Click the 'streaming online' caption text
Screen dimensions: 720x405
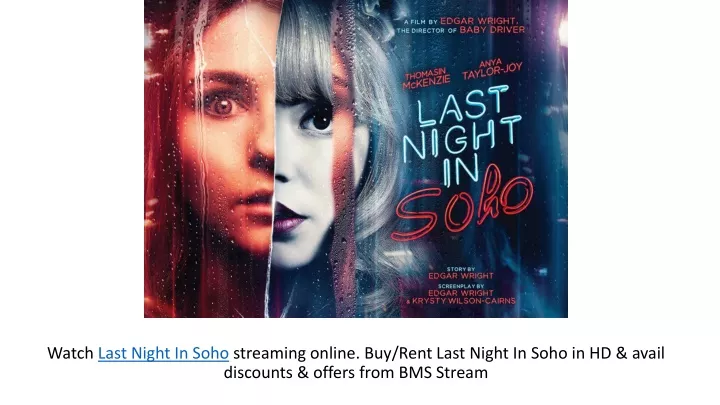(x=296, y=353)
